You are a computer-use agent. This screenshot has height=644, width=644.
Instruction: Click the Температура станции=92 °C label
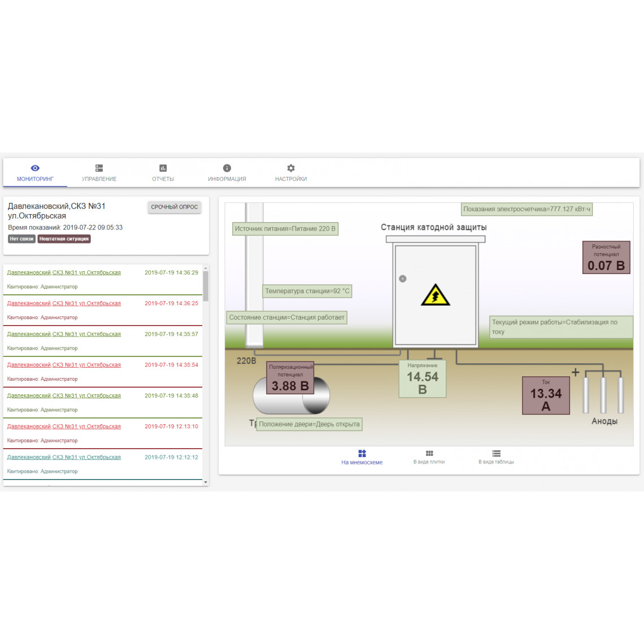pyautogui.click(x=307, y=291)
